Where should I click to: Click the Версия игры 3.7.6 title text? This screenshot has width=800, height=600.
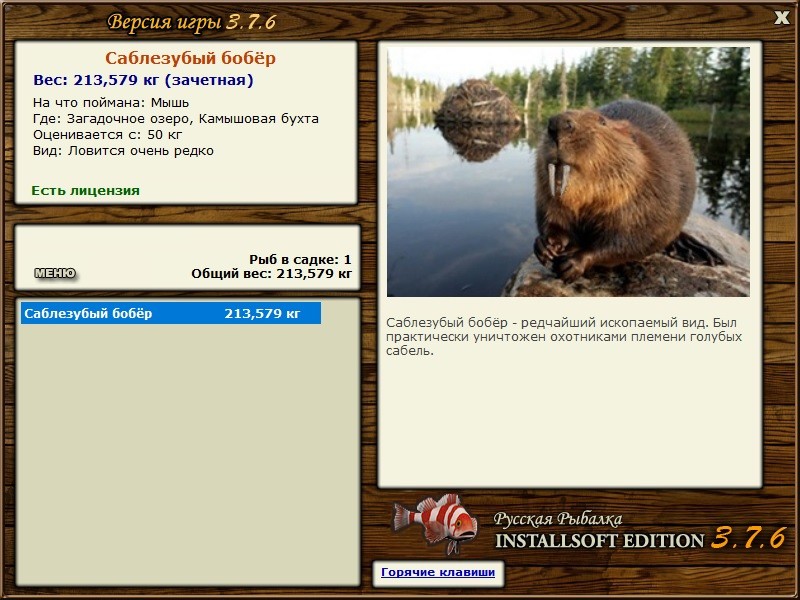click(192, 22)
